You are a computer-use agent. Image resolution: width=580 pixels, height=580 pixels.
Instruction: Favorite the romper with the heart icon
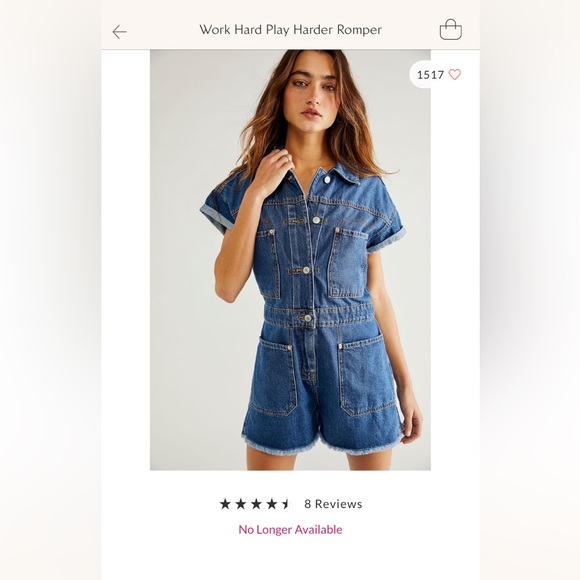[455, 75]
